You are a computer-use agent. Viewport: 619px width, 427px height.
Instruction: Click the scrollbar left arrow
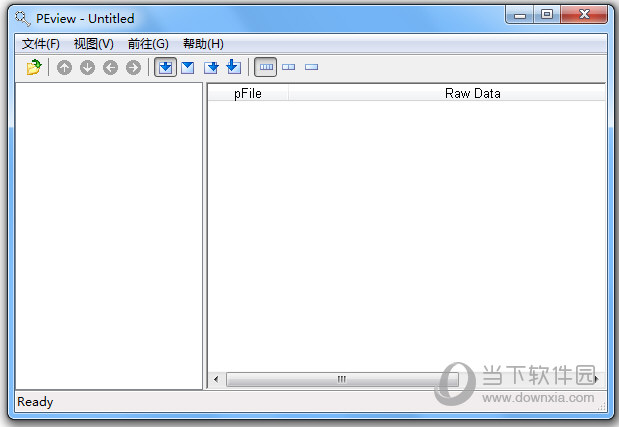pos(216,380)
